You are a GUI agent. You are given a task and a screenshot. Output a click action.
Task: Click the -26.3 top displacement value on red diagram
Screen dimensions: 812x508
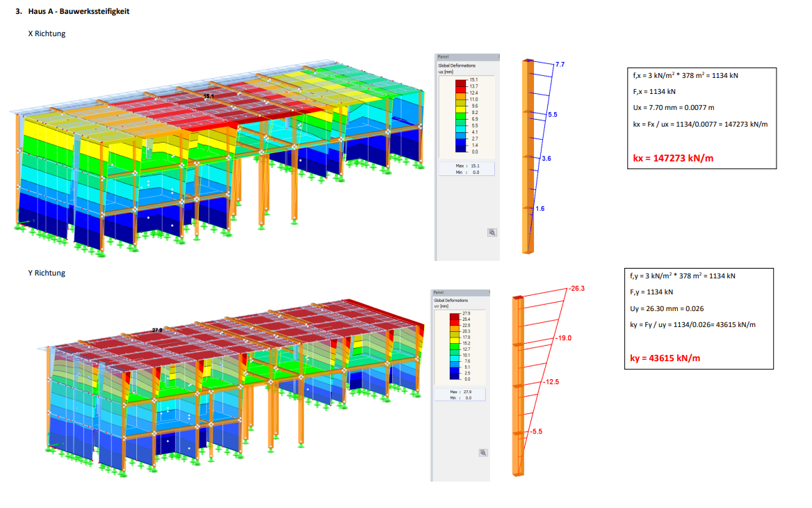pyautogui.click(x=578, y=288)
